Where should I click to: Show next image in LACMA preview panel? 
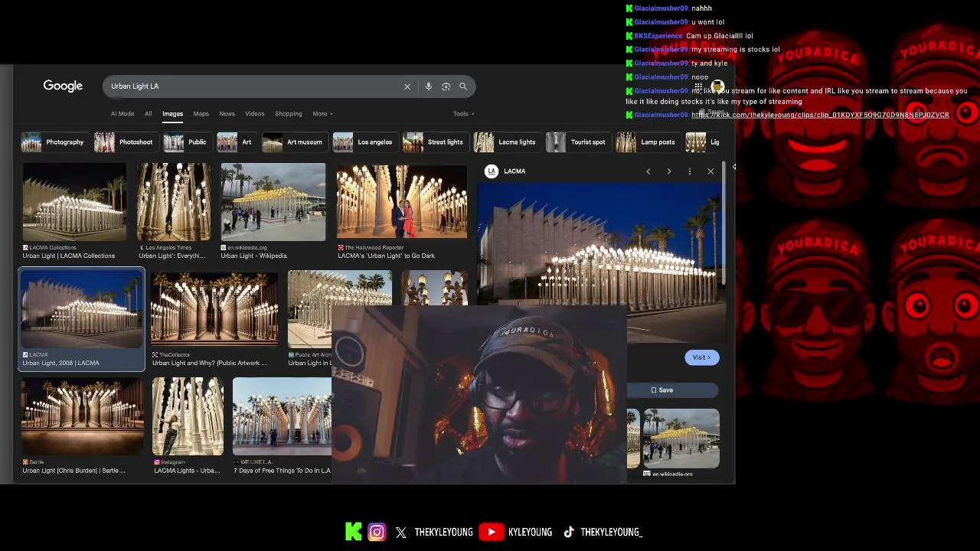[x=669, y=171]
